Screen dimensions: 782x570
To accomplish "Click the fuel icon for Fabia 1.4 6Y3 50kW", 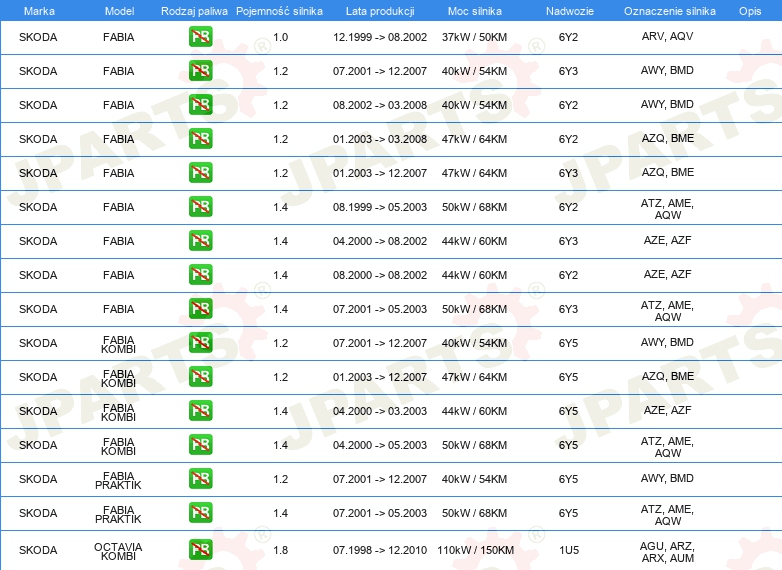I will click(200, 308).
